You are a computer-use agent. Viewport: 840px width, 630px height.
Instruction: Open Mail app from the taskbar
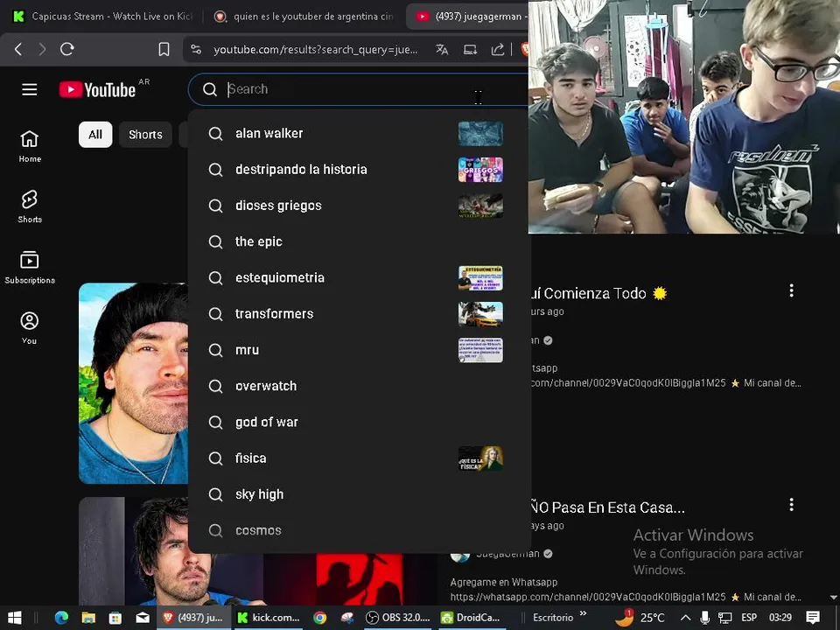pyautogui.click(x=143, y=618)
